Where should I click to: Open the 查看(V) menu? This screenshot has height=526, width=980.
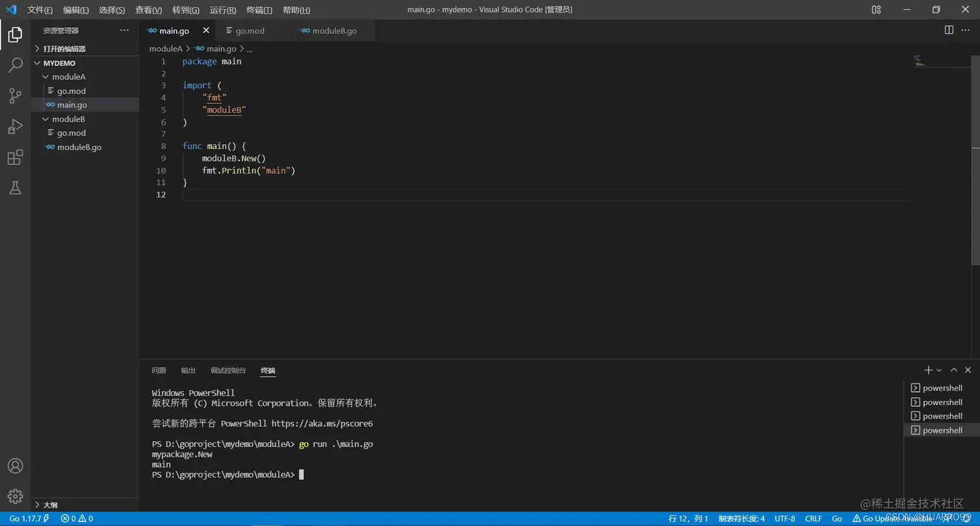[x=148, y=10]
